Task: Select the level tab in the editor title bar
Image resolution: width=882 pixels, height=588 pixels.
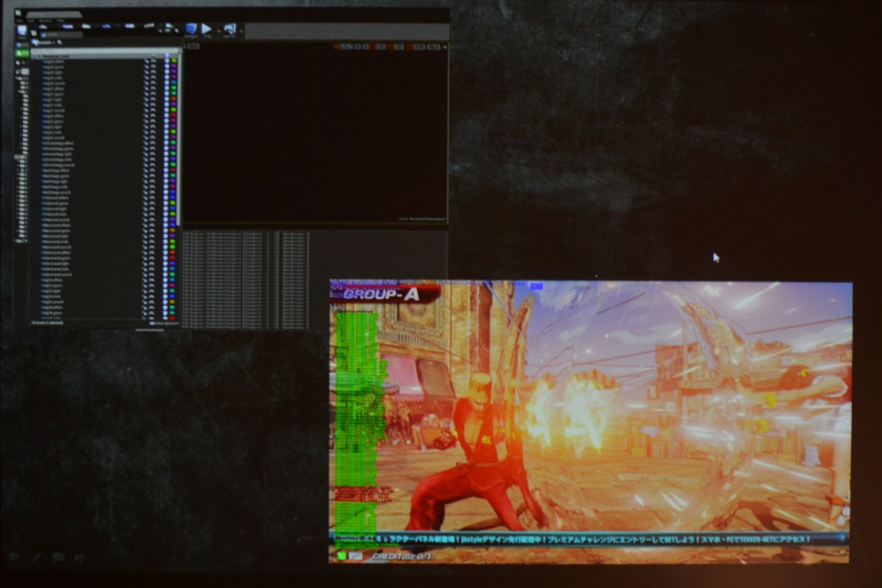Action: tap(55, 13)
